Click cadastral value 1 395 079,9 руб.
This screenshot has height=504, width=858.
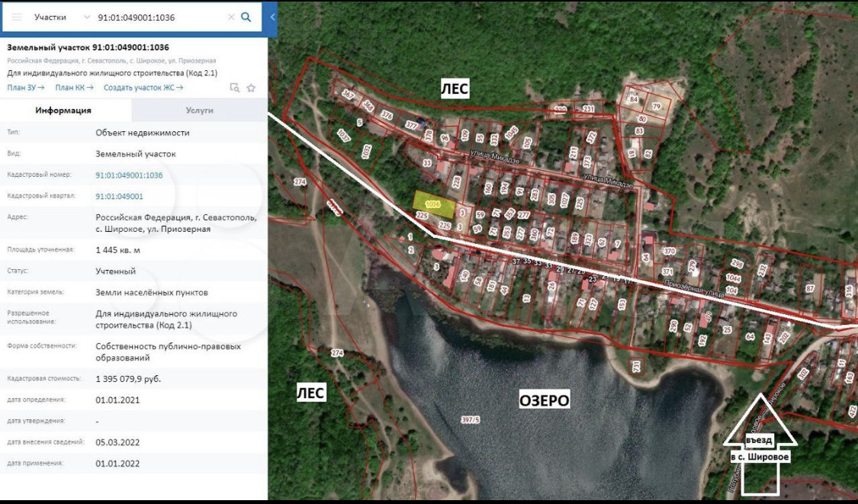tap(128, 379)
